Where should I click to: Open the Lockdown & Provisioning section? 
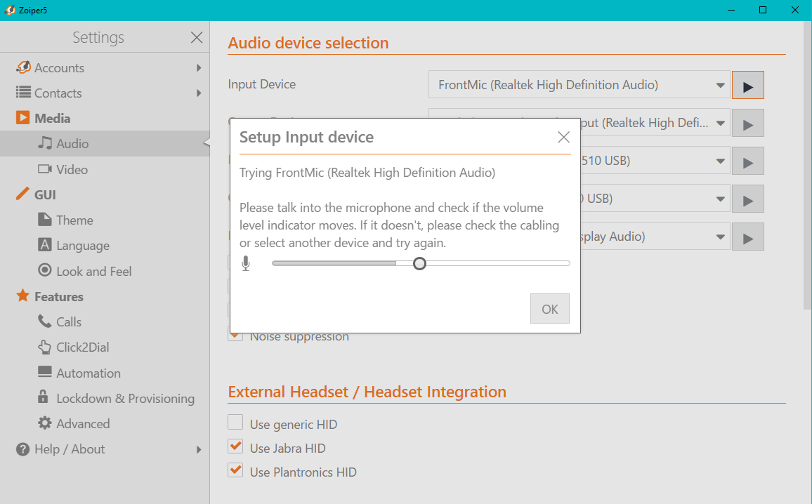pos(125,399)
